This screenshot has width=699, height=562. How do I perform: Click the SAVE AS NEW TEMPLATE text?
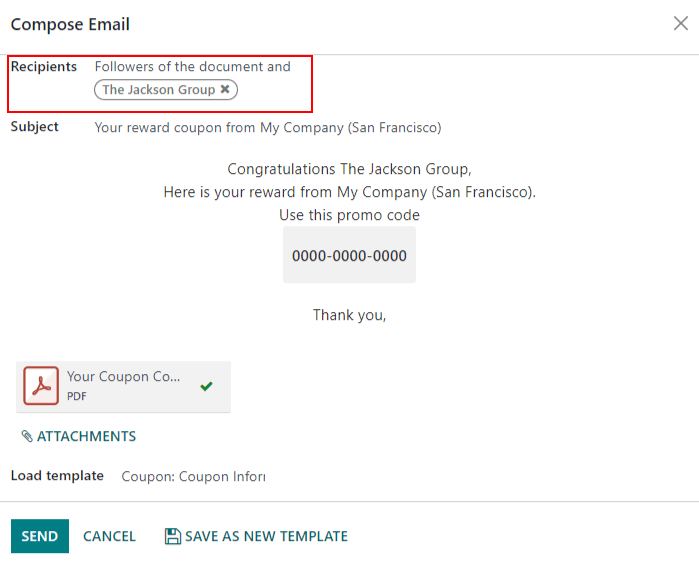coord(266,536)
